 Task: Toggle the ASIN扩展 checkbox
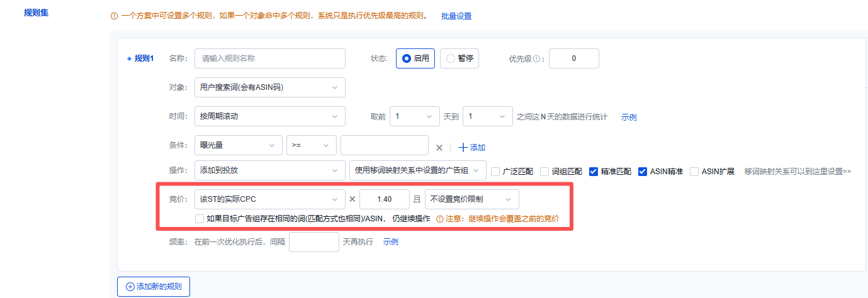tap(694, 171)
